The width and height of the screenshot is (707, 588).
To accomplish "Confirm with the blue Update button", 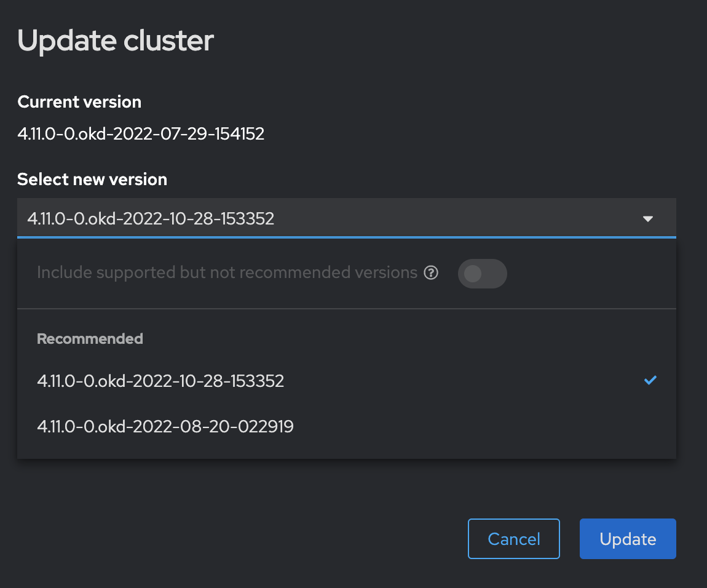I will tap(627, 539).
